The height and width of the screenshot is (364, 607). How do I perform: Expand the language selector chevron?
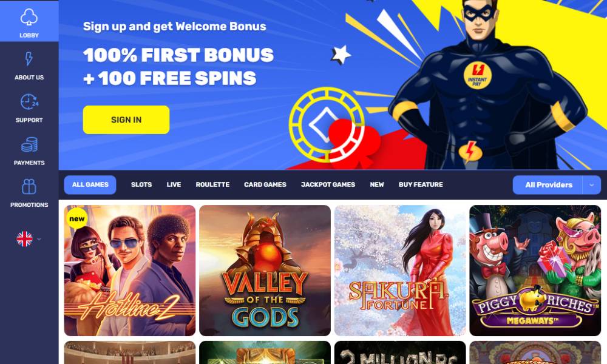coord(39,239)
